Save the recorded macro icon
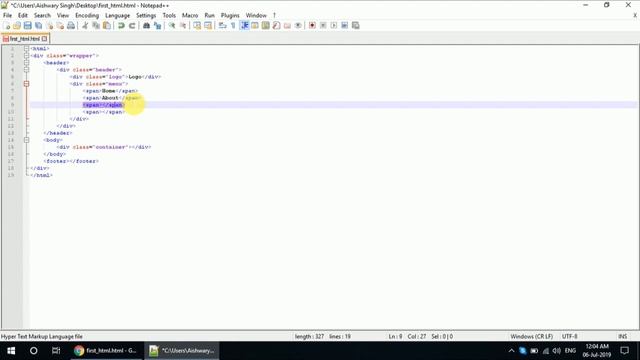The width and height of the screenshot is (640, 360). pyautogui.click(x=356, y=26)
